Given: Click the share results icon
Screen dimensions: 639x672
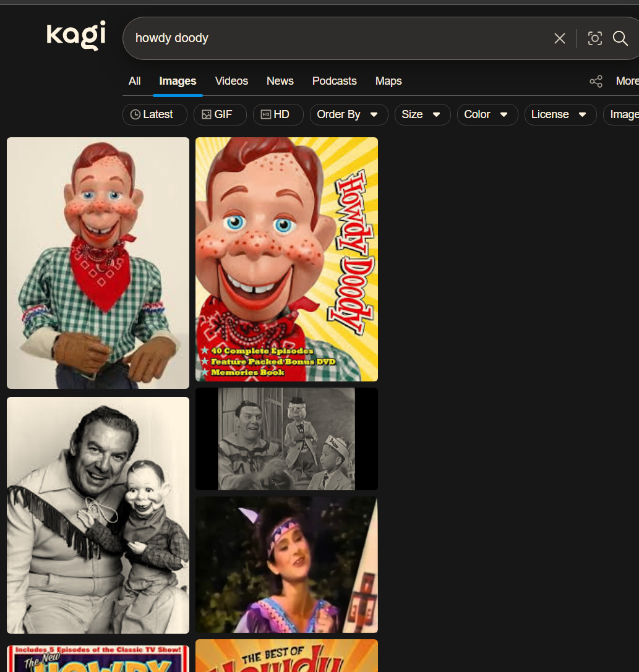Looking at the screenshot, I should click(595, 81).
